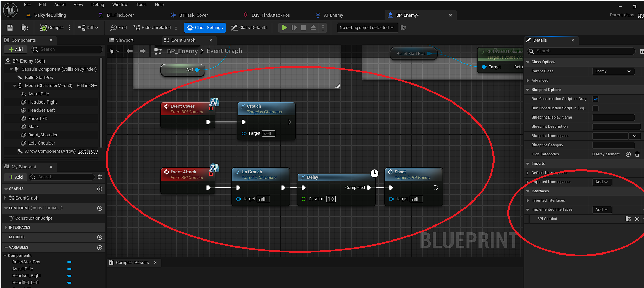This screenshot has height=288, width=644.
Task: Switch to the AI_Enemy tab
Action: coord(333,15)
